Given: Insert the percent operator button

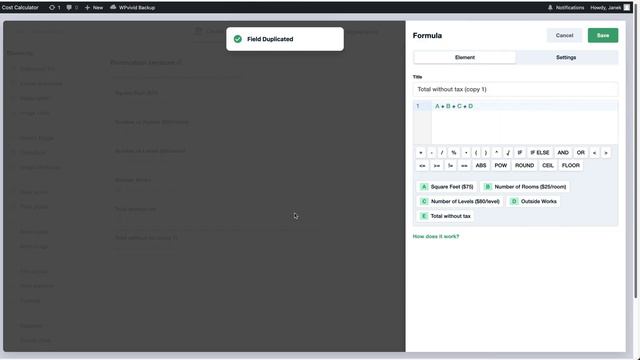Looking at the screenshot, I should (453, 153).
